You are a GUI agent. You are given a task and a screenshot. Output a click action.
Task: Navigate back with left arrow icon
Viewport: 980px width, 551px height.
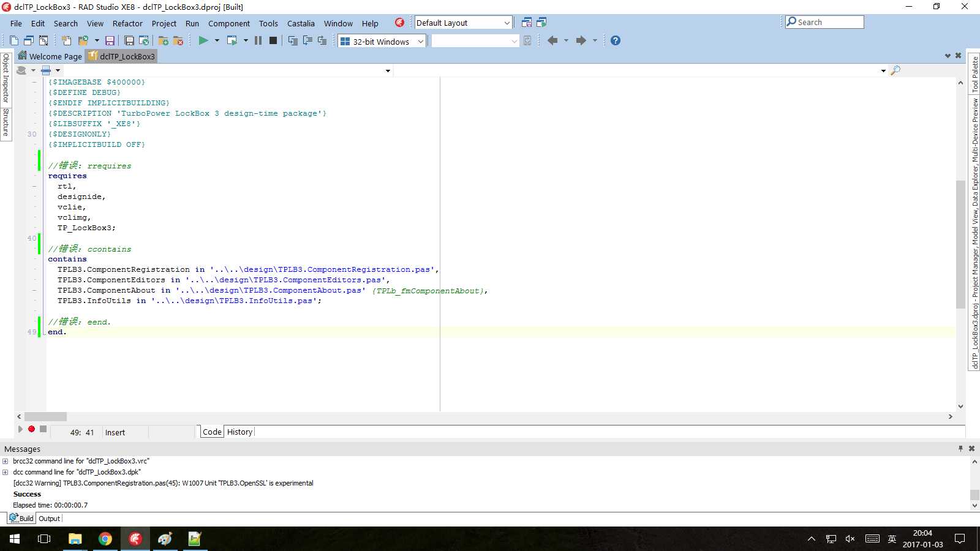[x=552, y=40]
